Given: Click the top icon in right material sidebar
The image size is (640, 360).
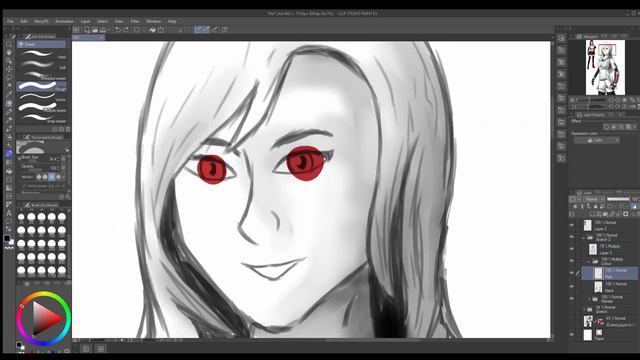Looking at the screenshot, I should (562, 38).
